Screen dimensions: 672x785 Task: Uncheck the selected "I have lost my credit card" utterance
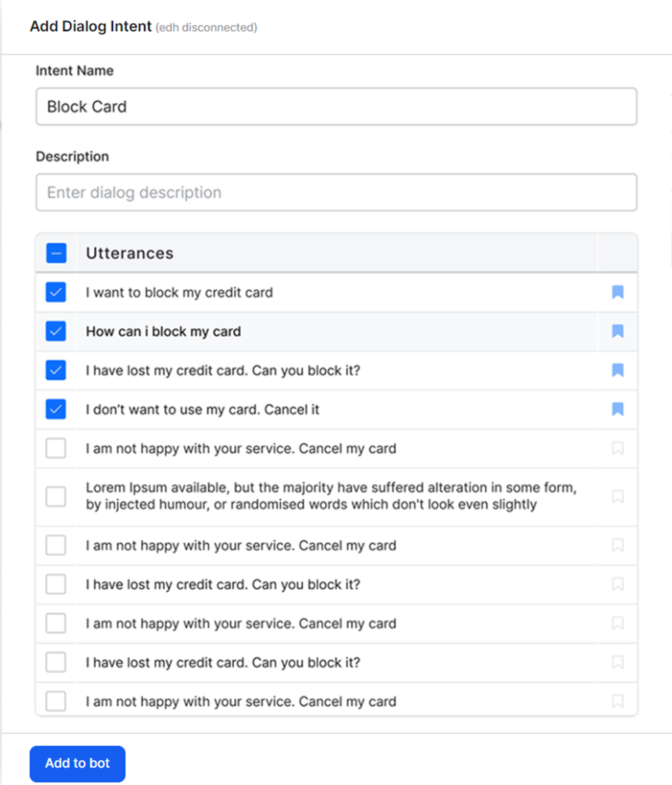(56, 370)
